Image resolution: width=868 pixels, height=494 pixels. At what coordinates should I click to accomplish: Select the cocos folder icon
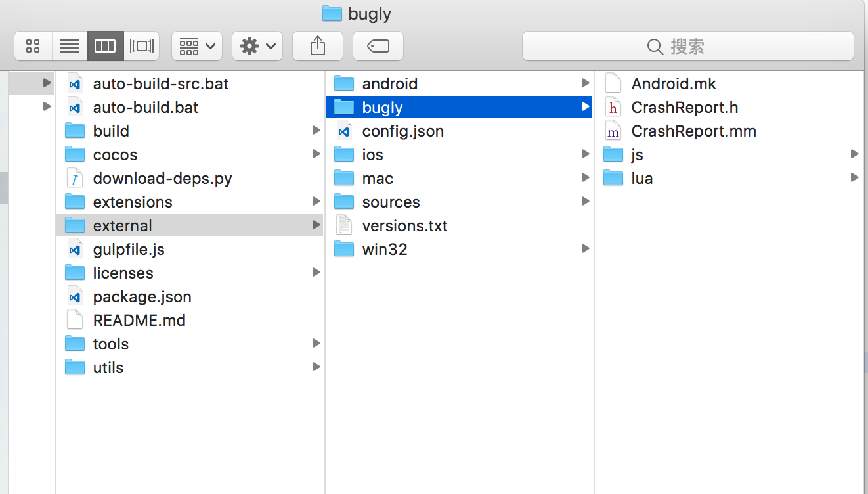[x=75, y=155]
